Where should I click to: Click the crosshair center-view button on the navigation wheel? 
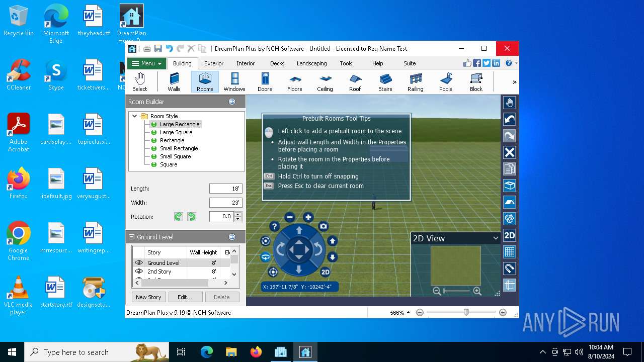[x=273, y=272]
